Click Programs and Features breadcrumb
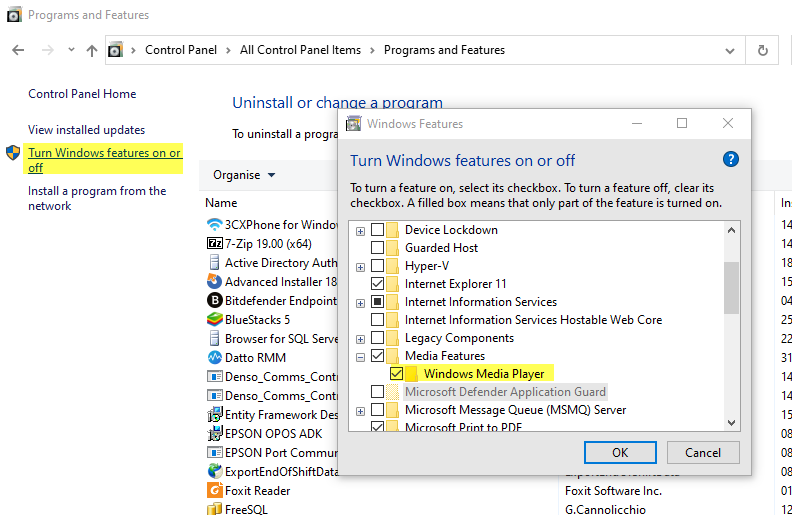 pyautogui.click(x=444, y=50)
